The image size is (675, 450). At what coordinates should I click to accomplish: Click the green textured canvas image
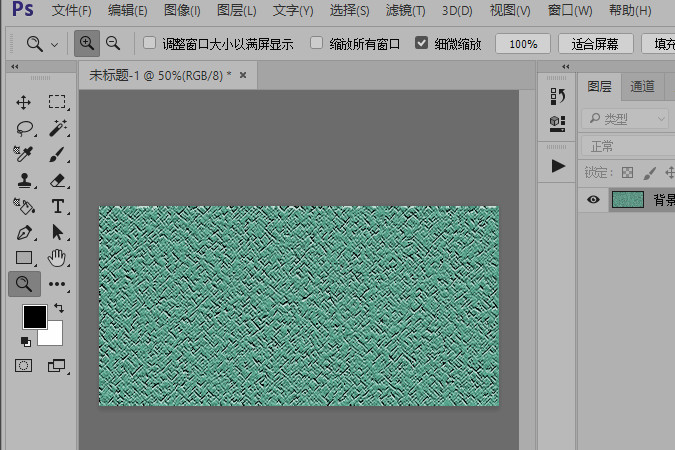coord(299,306)
